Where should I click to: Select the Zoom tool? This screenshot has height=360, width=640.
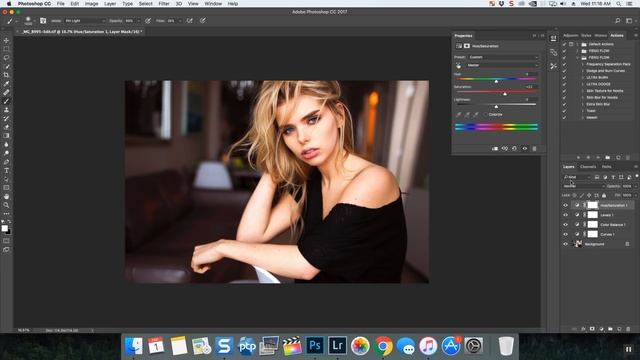[6, 205]
